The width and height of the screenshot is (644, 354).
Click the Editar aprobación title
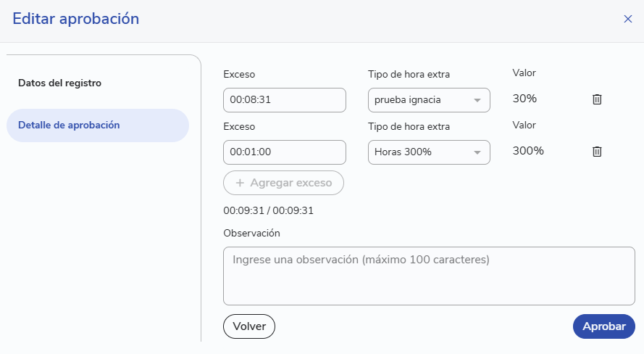pyautogui.click(x=76, y=19)
